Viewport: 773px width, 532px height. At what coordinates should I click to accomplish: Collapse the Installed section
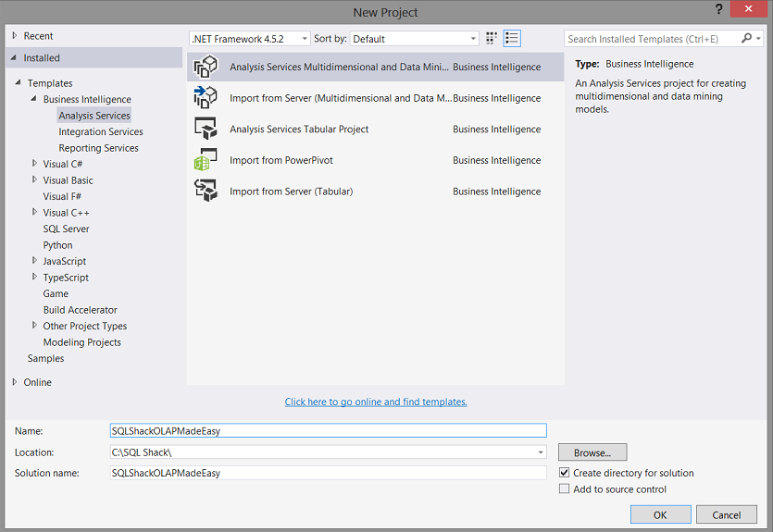tap(14, 57)
